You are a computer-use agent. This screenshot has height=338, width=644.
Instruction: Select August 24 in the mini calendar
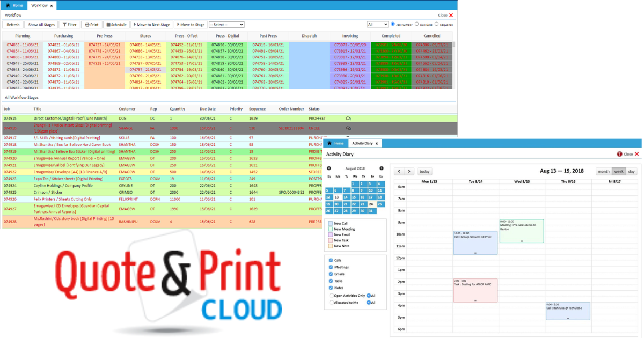[371, 204]
